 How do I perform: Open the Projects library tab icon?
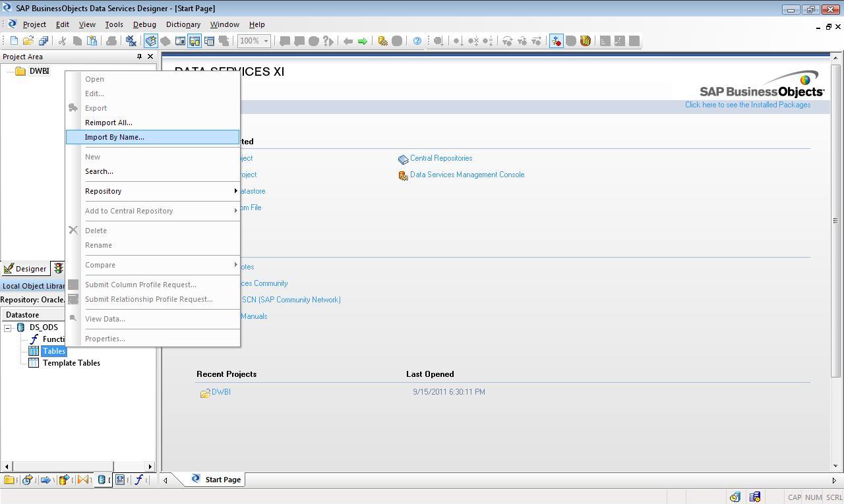pyautogui.click(x=9, y=480)
